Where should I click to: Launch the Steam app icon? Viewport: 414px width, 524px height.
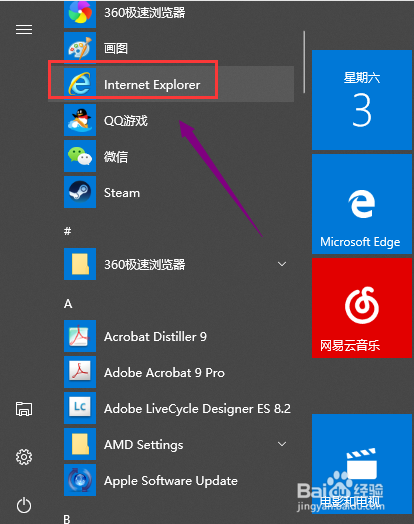[80, 192]
